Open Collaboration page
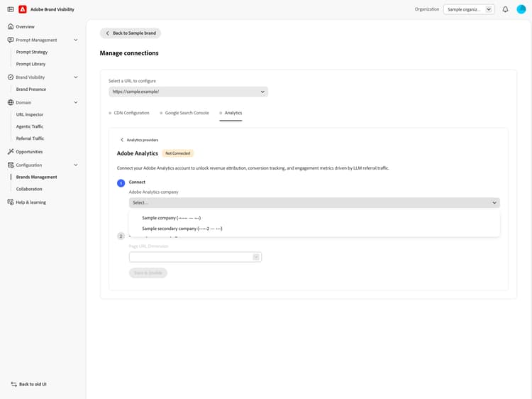Image resolution: width=532 pixels, height=399 pixels. pos(29,189)
